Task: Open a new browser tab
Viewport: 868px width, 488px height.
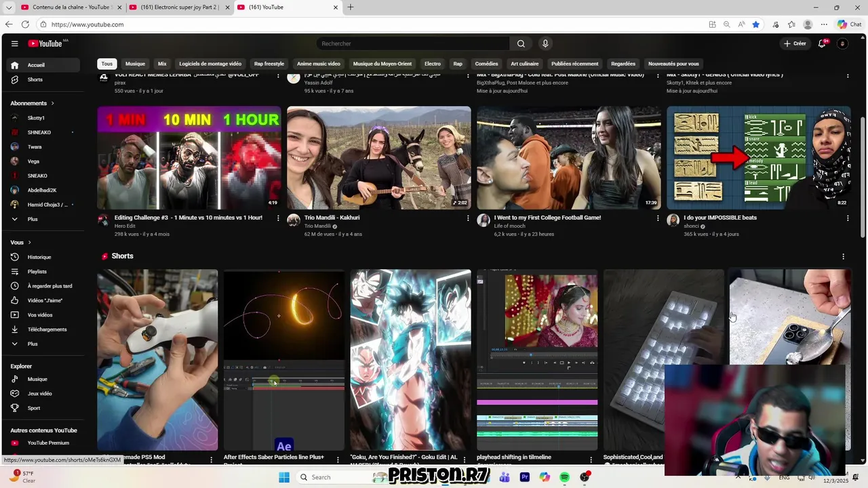Action: tap(351, 7)
